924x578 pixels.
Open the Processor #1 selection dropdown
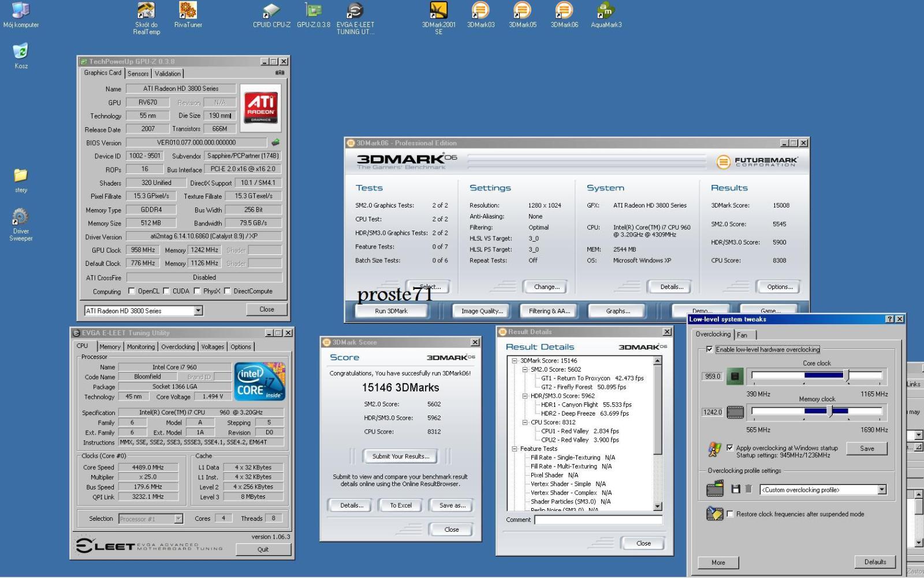tap(178, 519)
